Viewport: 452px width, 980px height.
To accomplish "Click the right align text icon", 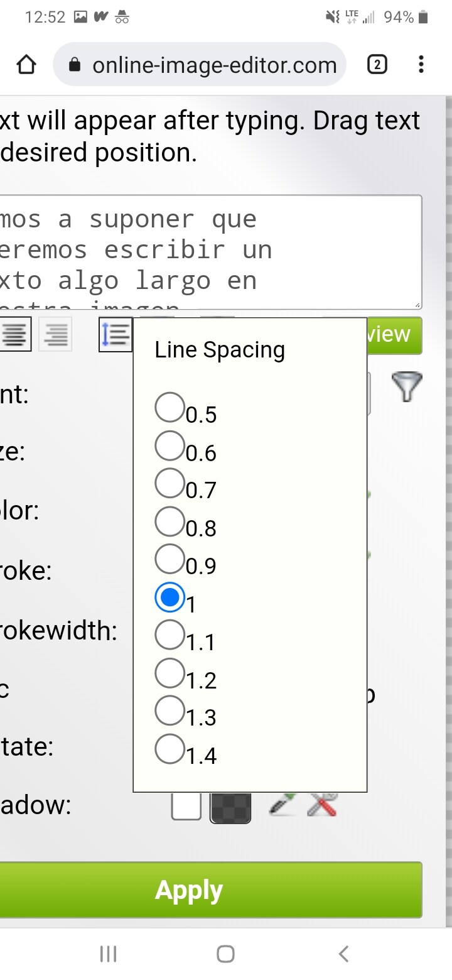I will click(x=56, y=335).
